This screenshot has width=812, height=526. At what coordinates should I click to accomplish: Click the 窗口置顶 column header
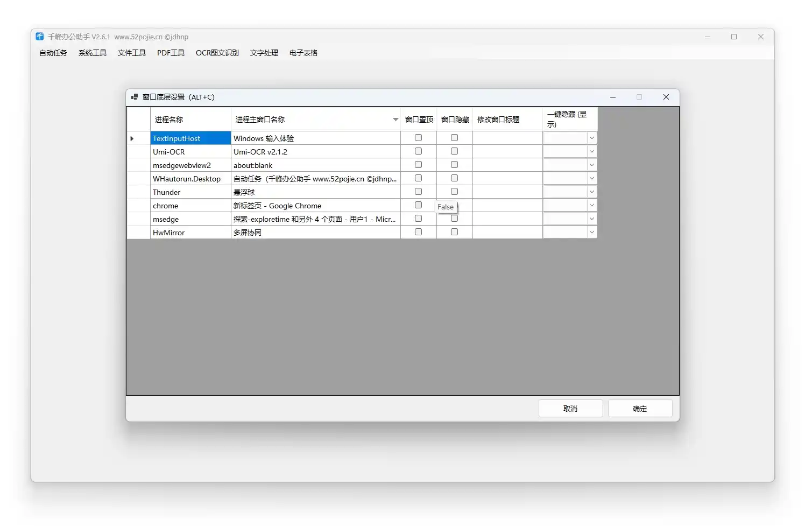click(419, 120)
